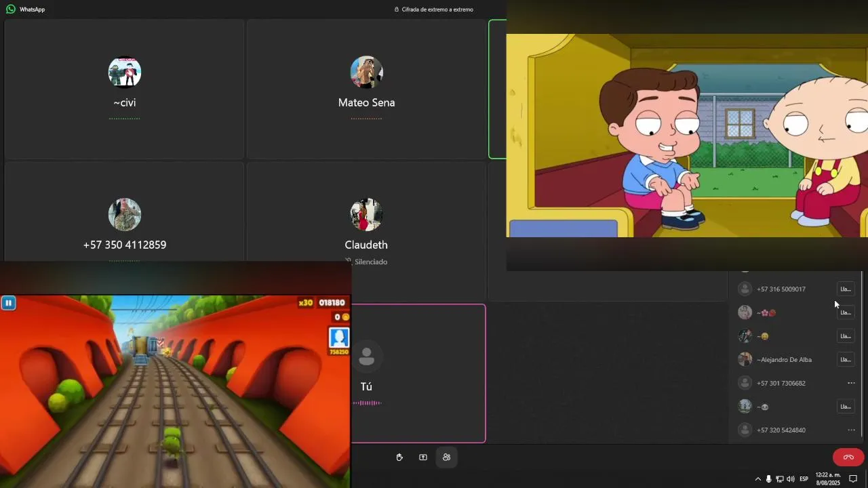This screenshot has height=488, width=868.
Task: Click the WhatsApp logo in title bar
Action: pyautogui.click(x=11, y=9)
